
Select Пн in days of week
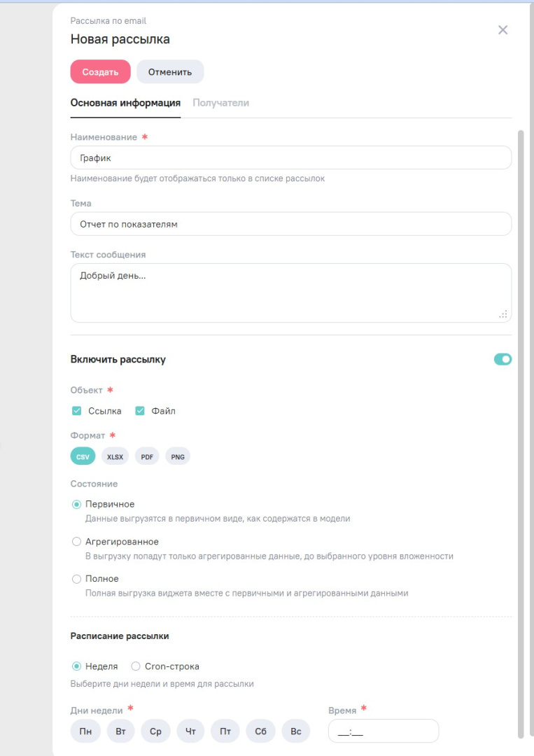85,731
